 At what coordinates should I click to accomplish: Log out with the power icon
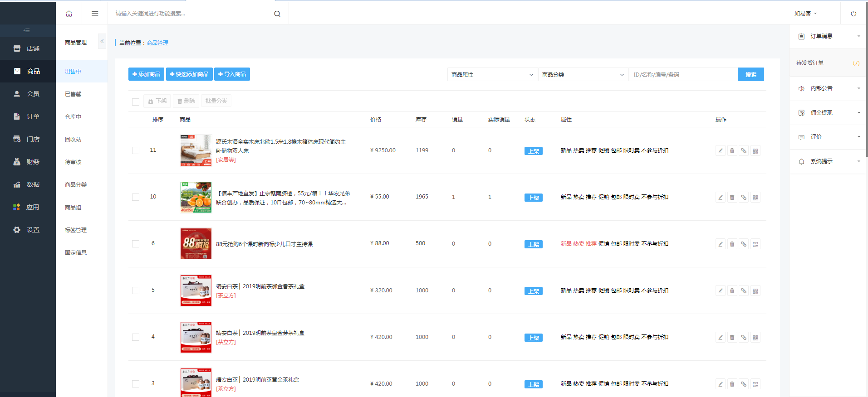853,14
